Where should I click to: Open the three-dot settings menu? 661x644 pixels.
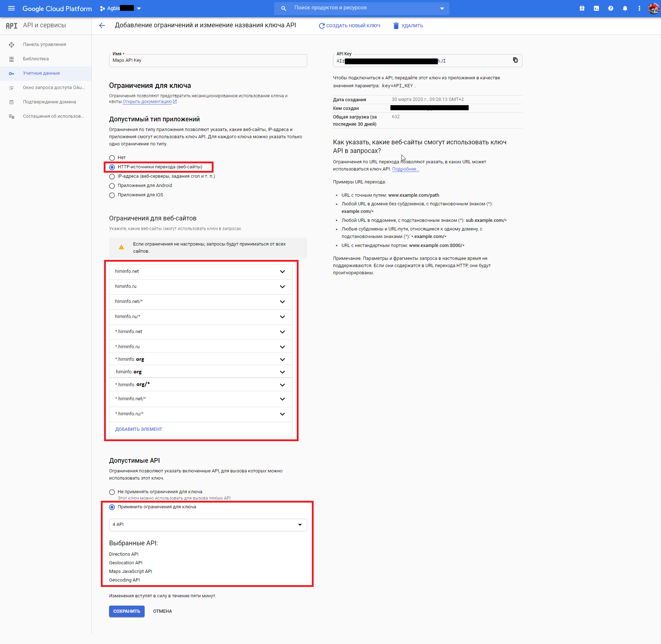click(x=639, y=8)
